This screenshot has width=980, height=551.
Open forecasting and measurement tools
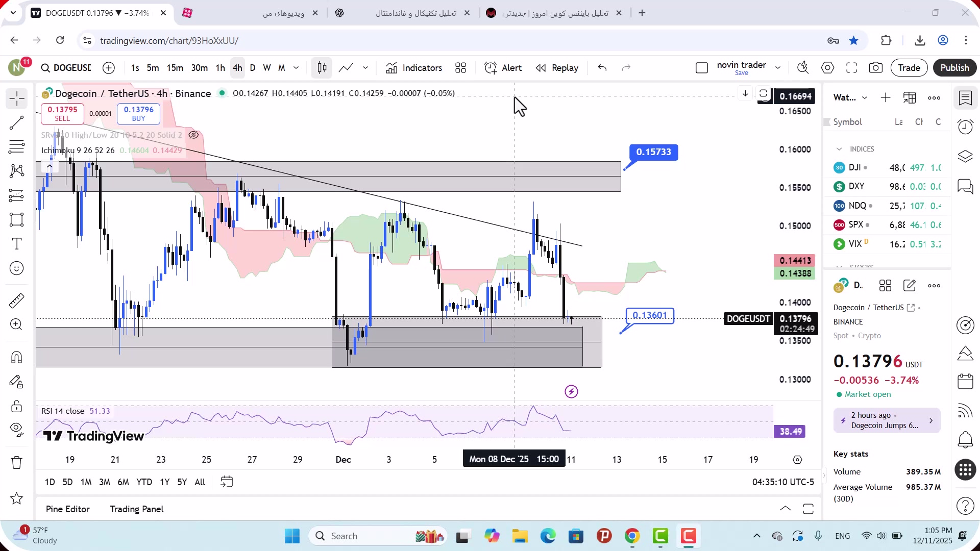click(16, 195)
